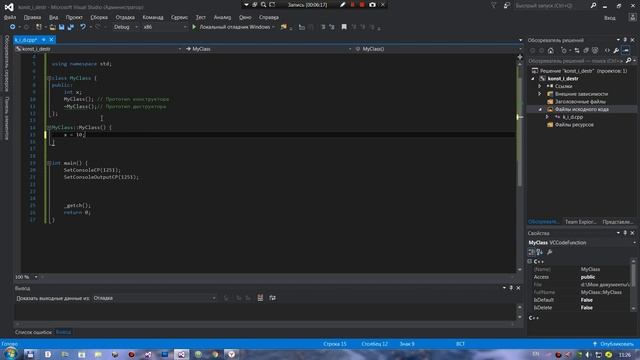Click the New Project icon in toolbar

(39, 27)
